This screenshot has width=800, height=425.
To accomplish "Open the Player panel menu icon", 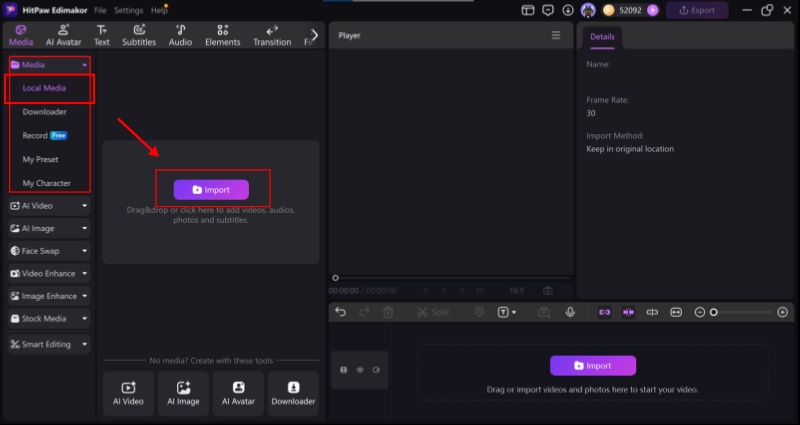I will (556, 35).
